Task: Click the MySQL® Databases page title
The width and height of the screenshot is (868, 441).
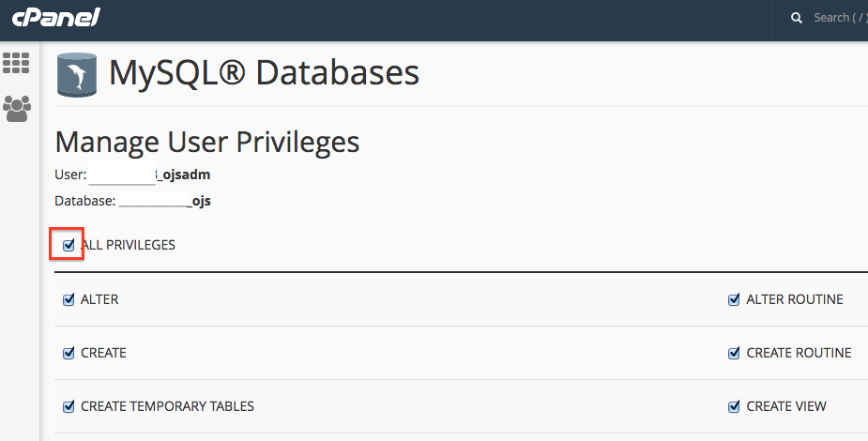Action: [x=264, y=73]
